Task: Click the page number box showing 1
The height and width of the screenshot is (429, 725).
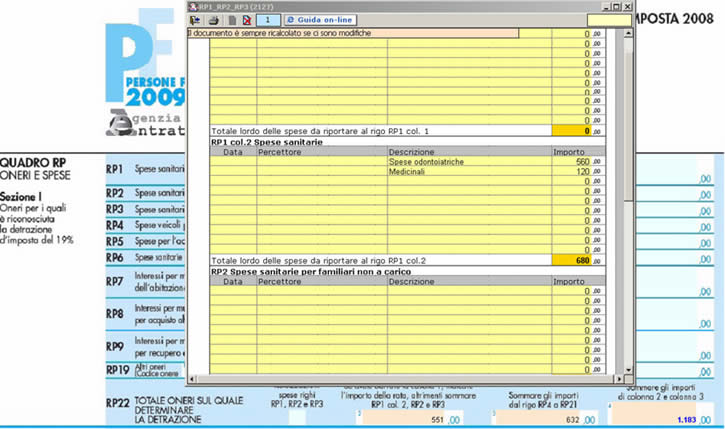Action: click(x=269, y=19)
